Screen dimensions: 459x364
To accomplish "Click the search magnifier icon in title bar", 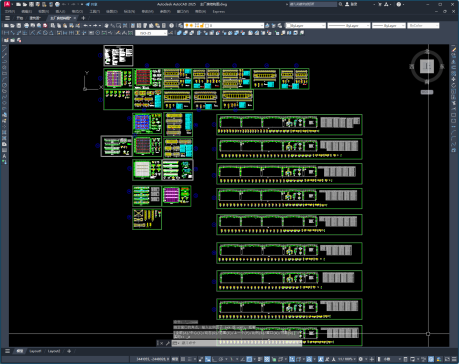I will tap(341, 4).
